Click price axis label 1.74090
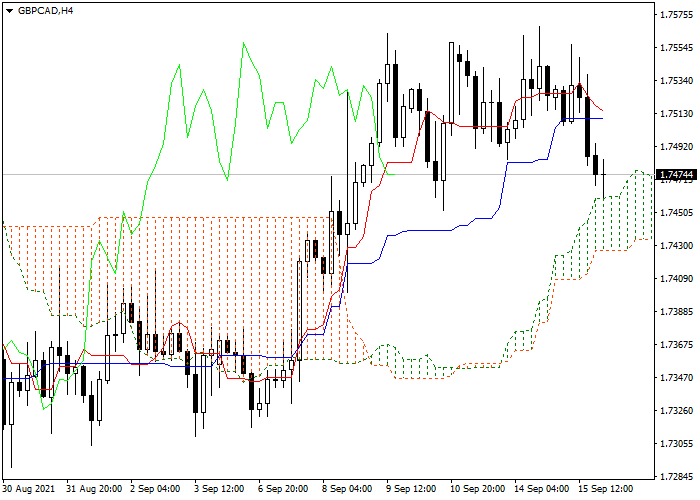Viewport: 700px width, 500px height. coord(676,279)
